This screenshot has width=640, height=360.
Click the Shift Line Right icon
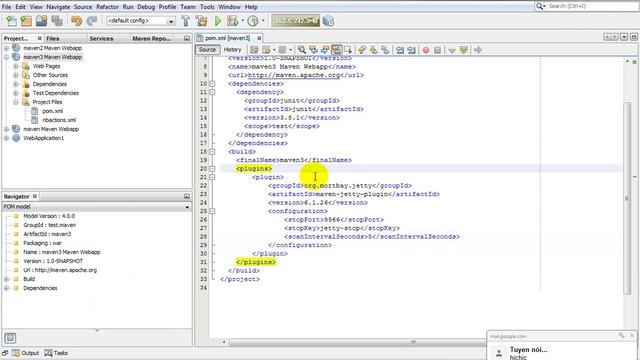tap(411, 50)
